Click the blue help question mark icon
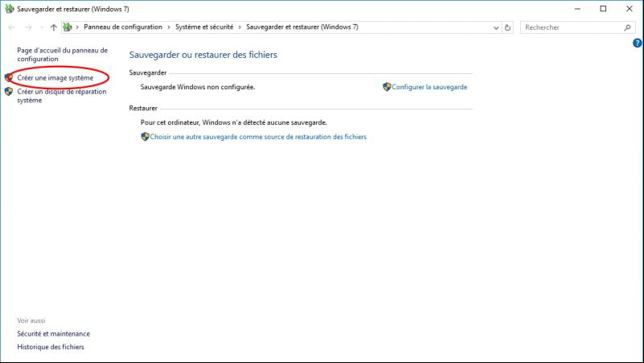Screen dimensions: 644x363 point(637,43)
